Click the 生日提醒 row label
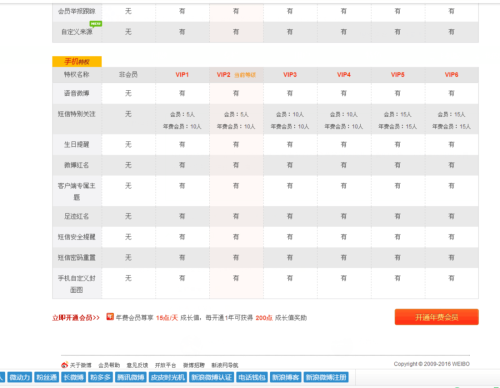Image resolution: width=500 pixels, height=388 pixels. pyautogui.click(x=77, y=144)
